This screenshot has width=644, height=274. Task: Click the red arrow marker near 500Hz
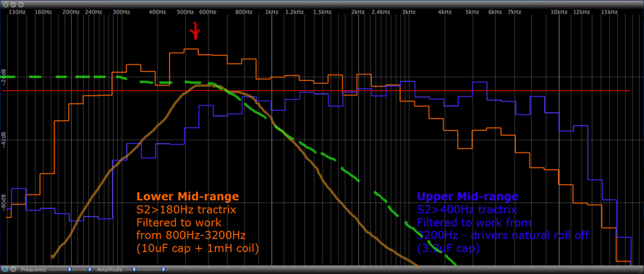pos(195,31)
